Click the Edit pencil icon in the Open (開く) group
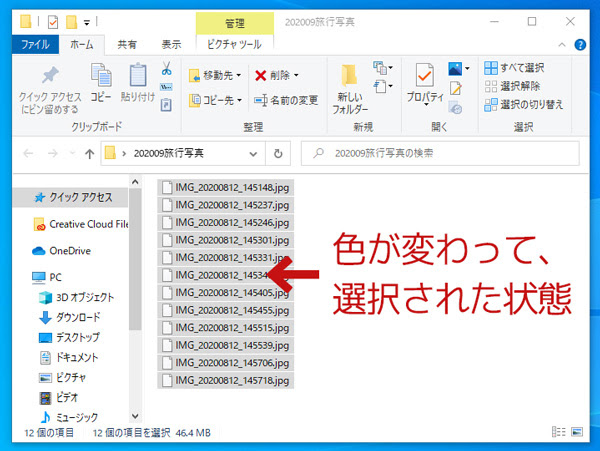Screen dimensions: 600x451 pos(455,88)
